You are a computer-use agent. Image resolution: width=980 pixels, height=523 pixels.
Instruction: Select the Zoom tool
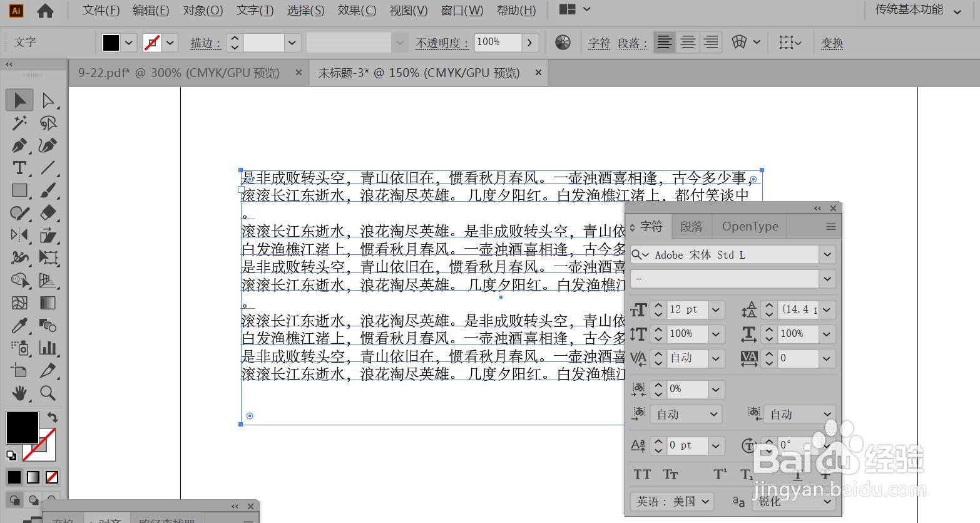pos(49,393)
